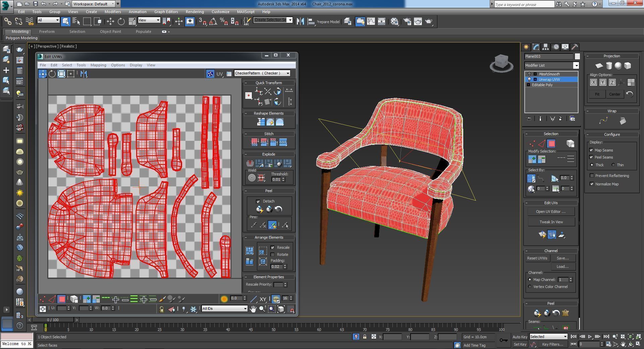This screenshot has height=349, width=644.
Task: Click the Save... channel button
Action: (x=562, y=258)
